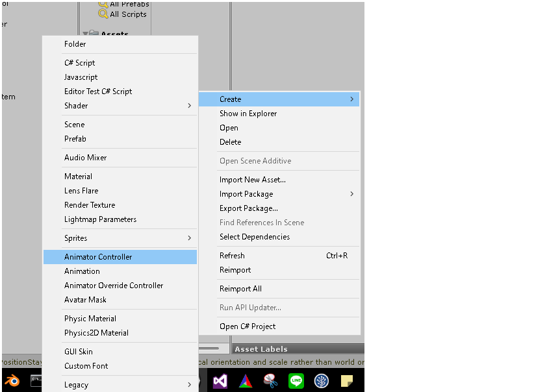Click the Reimport entry

click(x=279, y=270)
